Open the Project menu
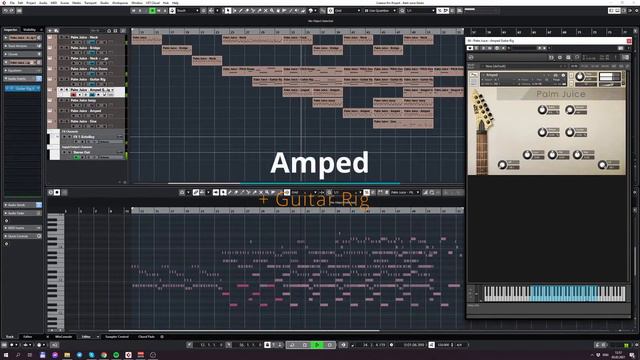The width and height of the screenshot is (640, 360). pos(31,3)
